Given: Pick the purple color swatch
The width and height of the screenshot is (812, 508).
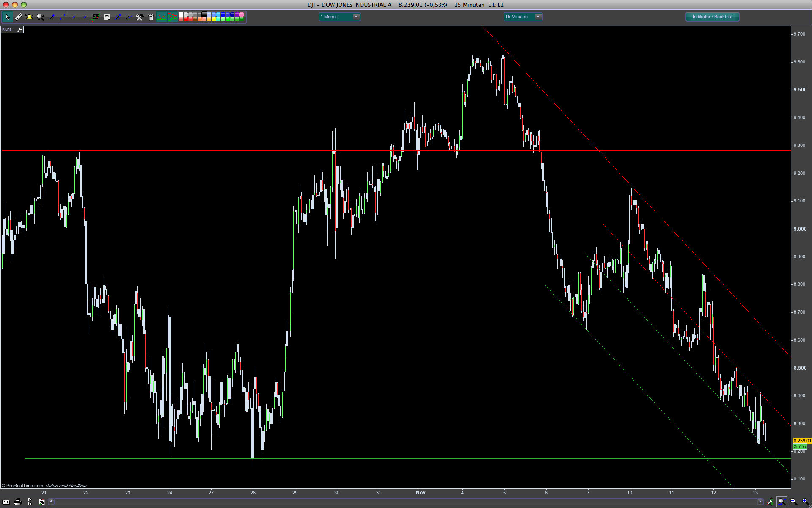Looking at the screenshot, I should tap(237, 14).
